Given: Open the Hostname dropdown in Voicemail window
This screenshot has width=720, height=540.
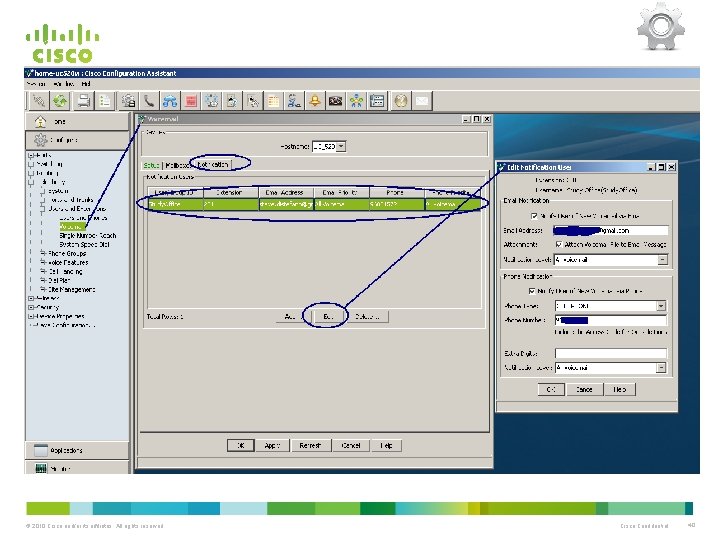Looking at the screenshot, I should tap(341, 146).
